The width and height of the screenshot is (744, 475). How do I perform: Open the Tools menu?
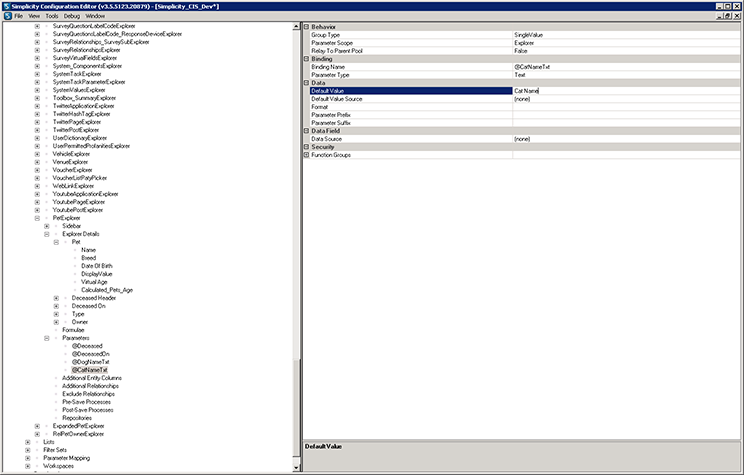click(52, 16)
